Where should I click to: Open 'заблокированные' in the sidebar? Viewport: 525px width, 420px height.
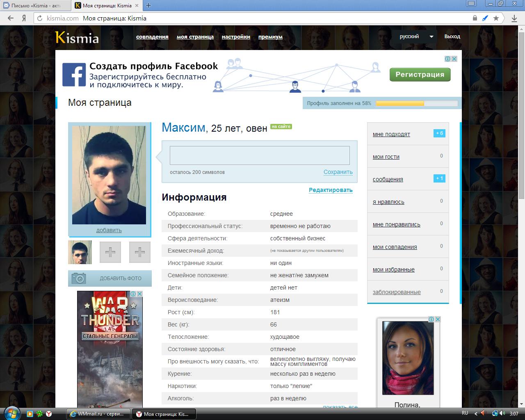point(397,292)
